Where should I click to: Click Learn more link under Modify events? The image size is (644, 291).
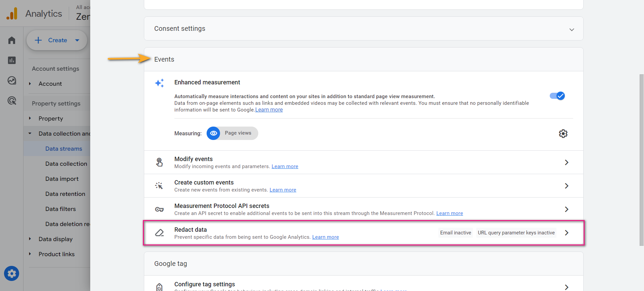pyautogui.click(x=285, y=166)
